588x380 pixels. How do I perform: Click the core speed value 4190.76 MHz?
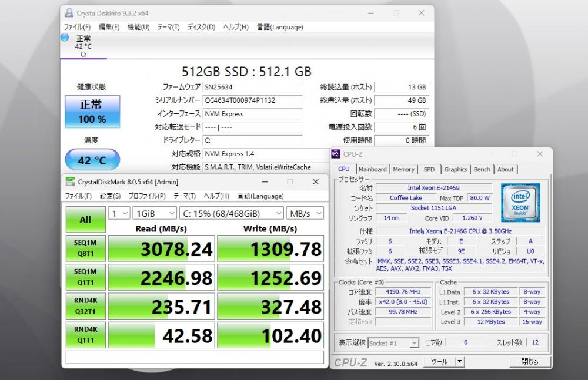[x=403, y=291]
